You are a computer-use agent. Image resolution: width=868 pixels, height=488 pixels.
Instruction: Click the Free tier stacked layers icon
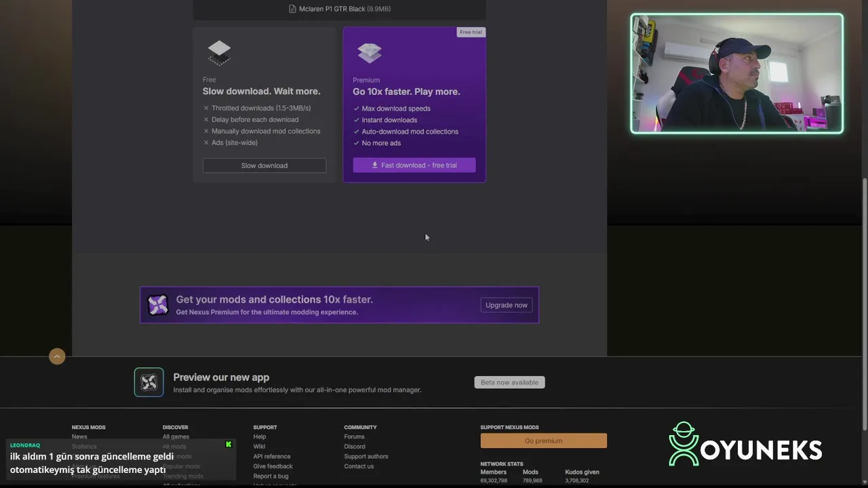click(219, 53)
